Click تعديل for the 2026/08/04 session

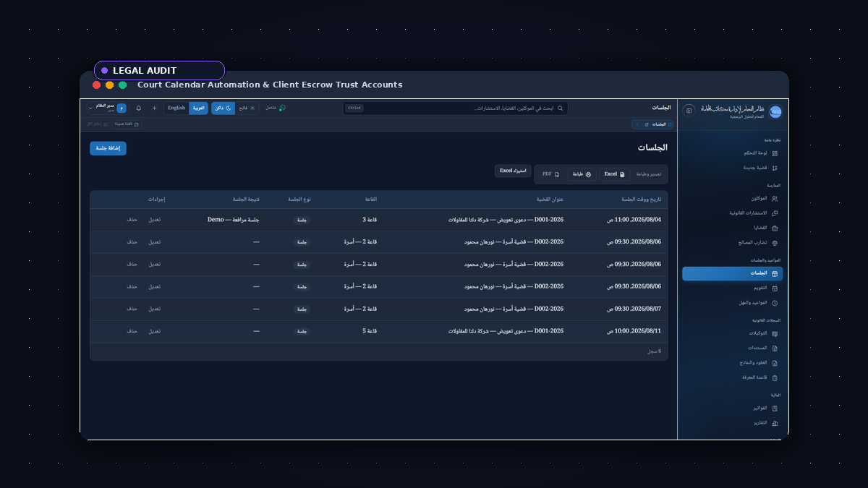[x=155, y=220]
